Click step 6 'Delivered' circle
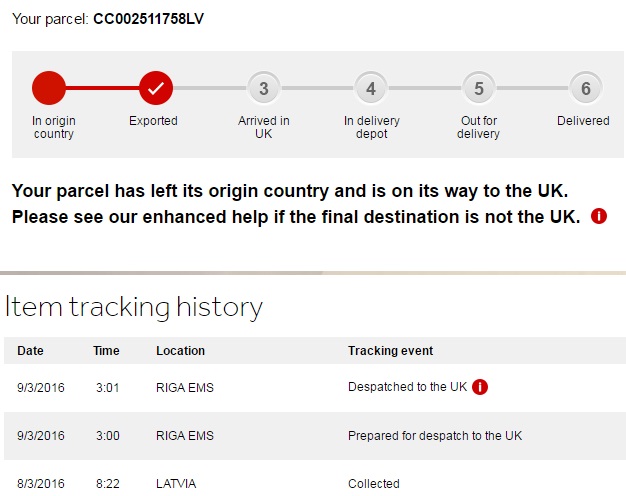This screenshot has height=496, width=626. pyautogui.click(x=586, y=88)
